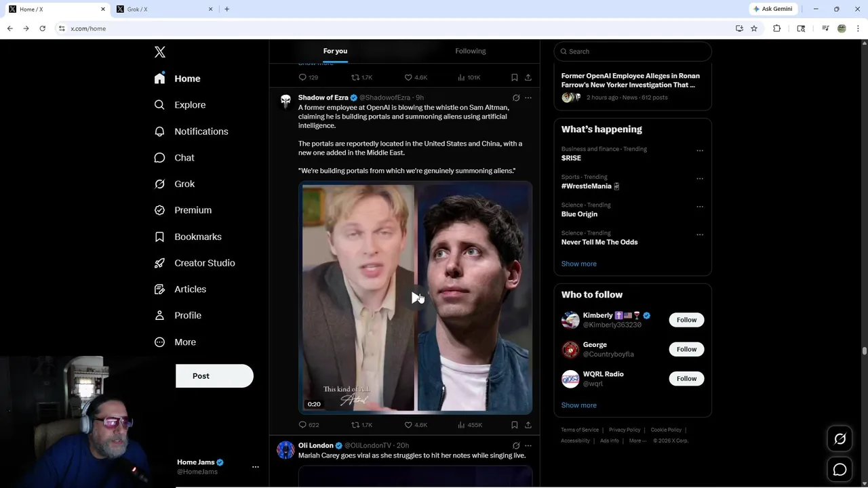868x488 pixels.
Task: Open the More menu in the sidebar
Action: pyautogui.click(x=176, y=342)
